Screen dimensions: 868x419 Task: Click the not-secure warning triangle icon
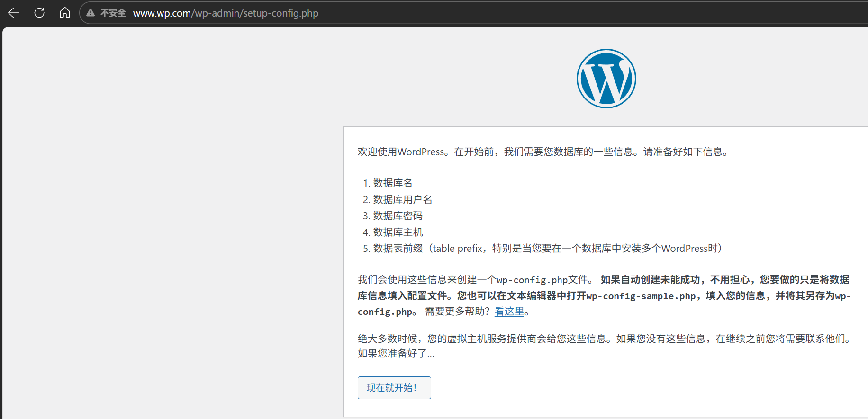tap(90, 13)
